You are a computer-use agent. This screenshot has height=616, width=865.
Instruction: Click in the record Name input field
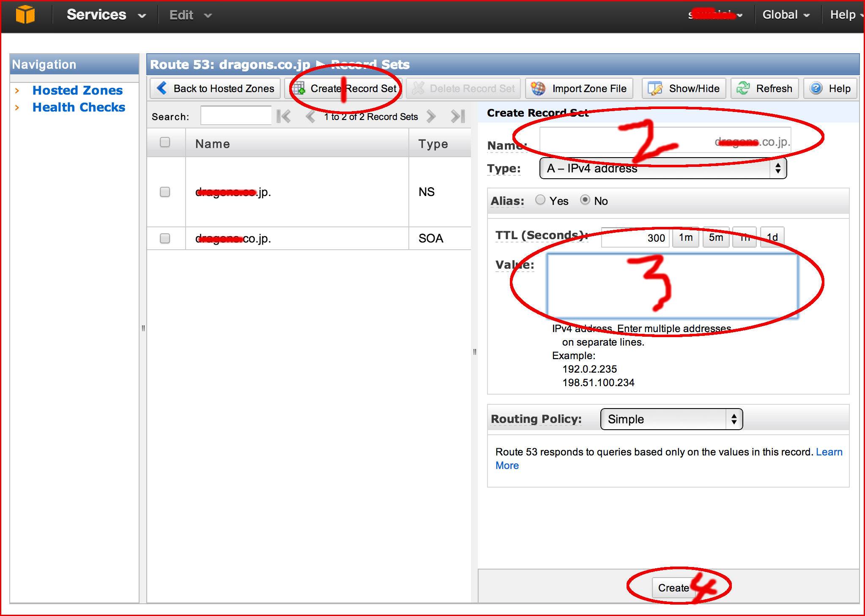coord(665,141)
